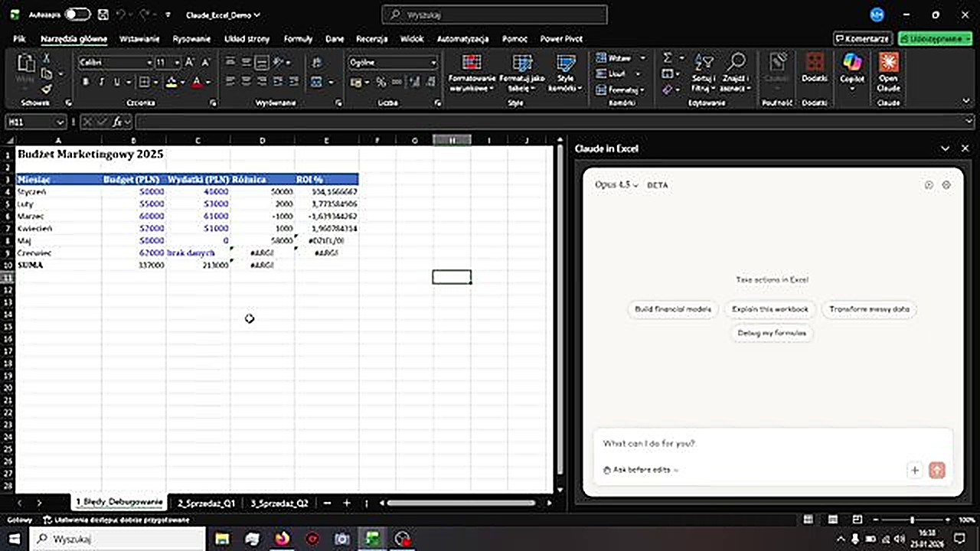Click the Debug my formulas suggestion
980x551 pixels.
771,333
